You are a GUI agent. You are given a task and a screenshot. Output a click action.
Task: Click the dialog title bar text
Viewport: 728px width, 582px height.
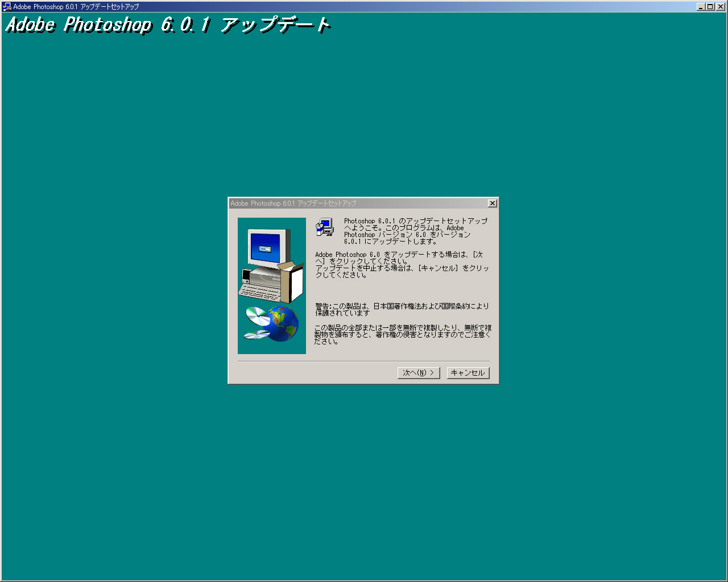point(293,203)
